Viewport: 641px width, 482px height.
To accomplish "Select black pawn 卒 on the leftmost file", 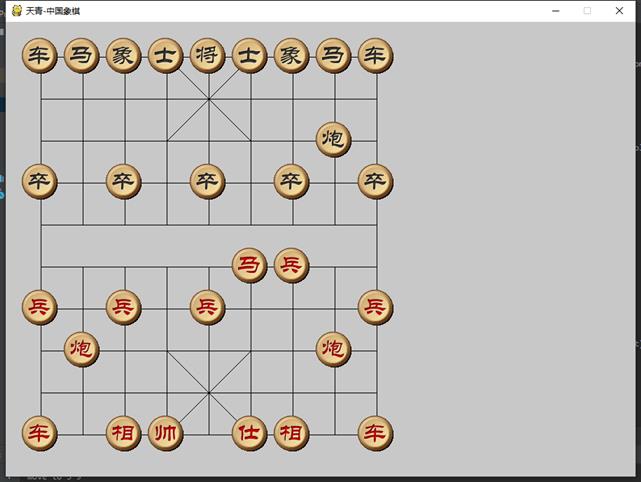I will coord(40,182).
